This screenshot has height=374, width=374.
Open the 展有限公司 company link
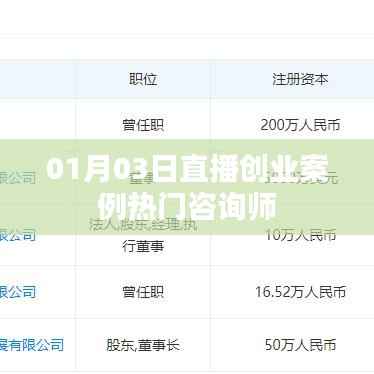pyautogui.click(x=32, y=345)
